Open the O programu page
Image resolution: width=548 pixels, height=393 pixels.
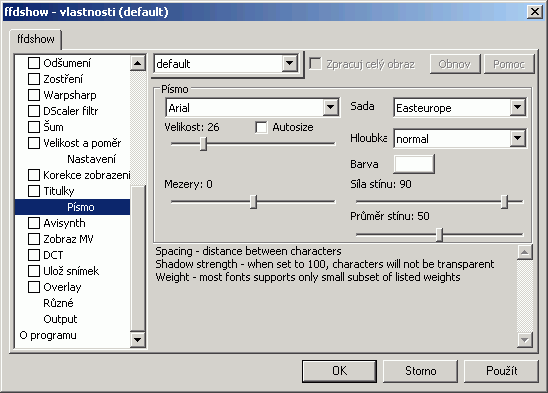(x=48, y=335)
